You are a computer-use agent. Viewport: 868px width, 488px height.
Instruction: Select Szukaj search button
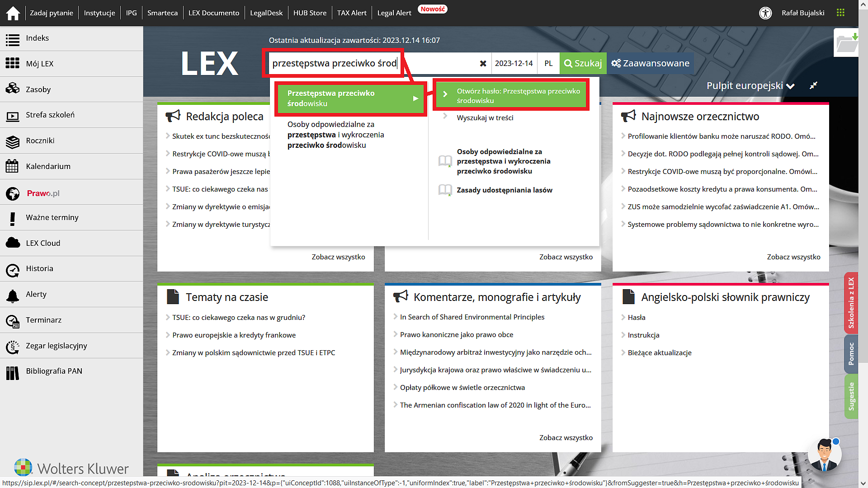click(582, 63)
